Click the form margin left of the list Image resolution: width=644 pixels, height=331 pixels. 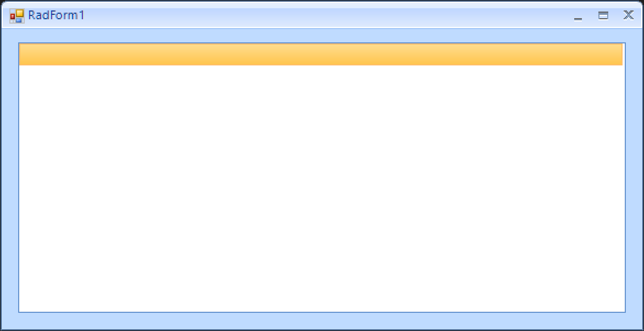click(x=10, y=178)
